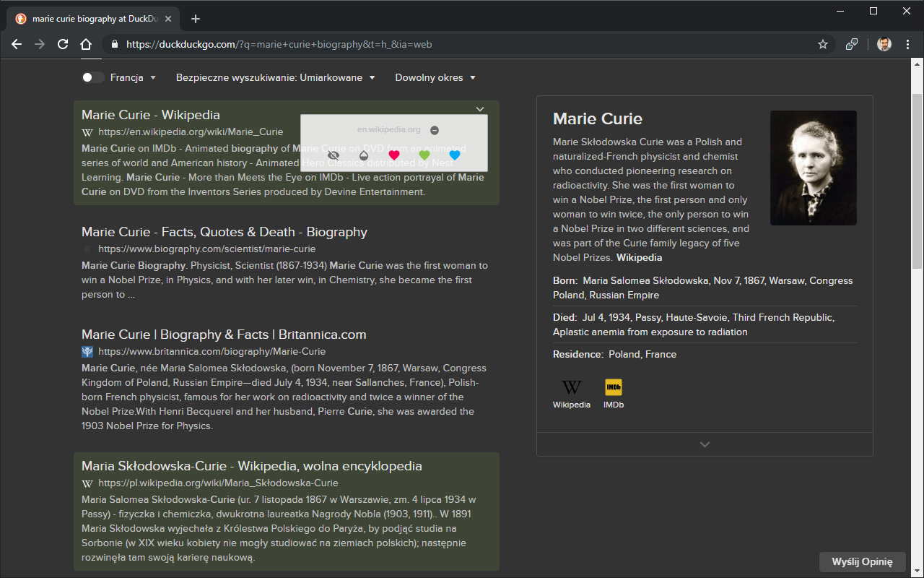Expand info panel with bottom chevron
Screen dimensions: 924x578
coord(705,444)
